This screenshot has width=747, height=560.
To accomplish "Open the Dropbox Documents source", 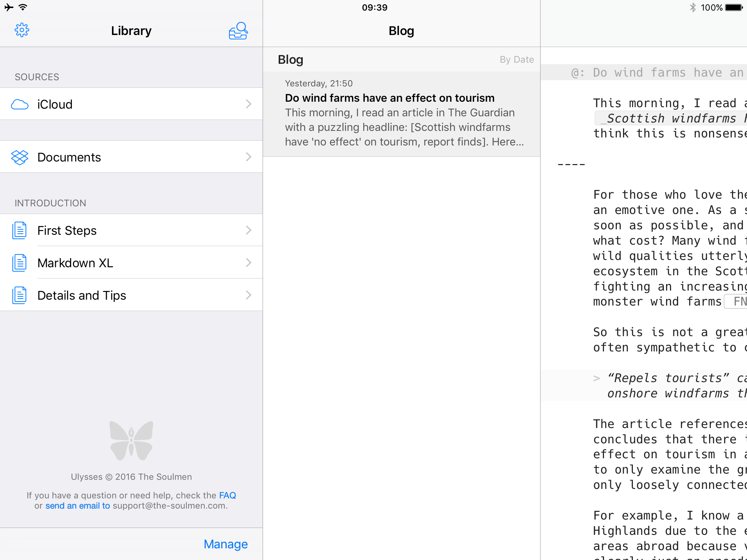I will coord(132,156).
